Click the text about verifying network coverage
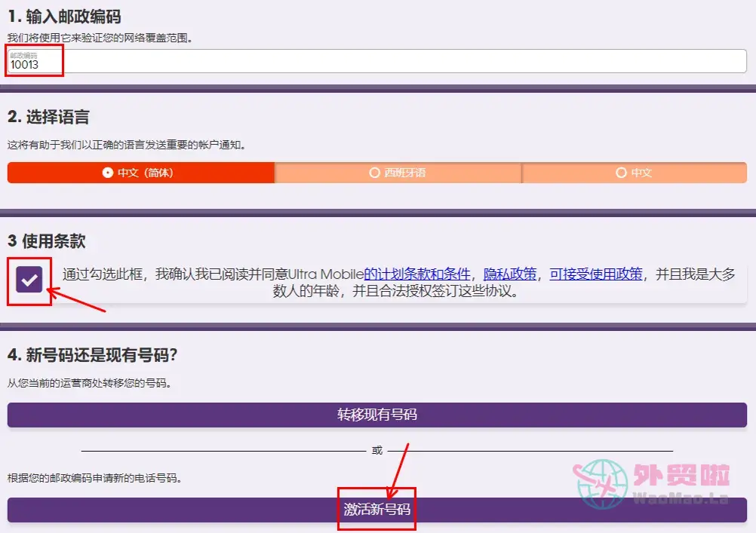Viewport: 756px width, 533px height. click(100, 37)
